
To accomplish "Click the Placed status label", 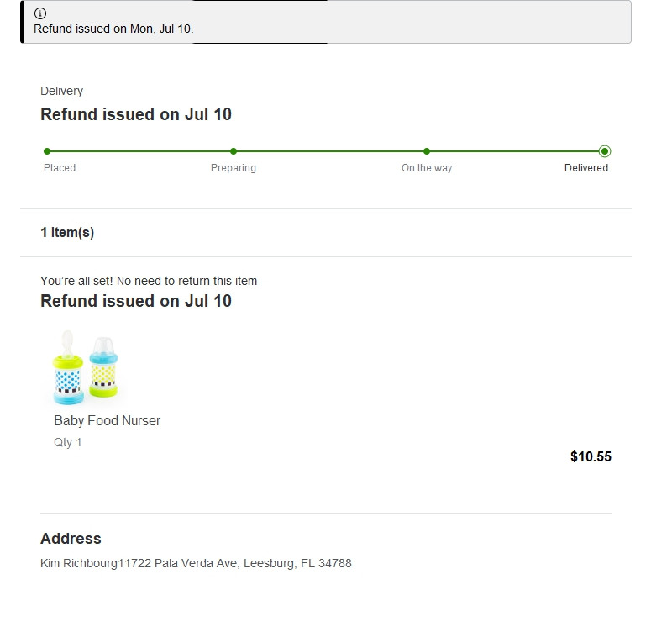I will (x=60, y=168).
